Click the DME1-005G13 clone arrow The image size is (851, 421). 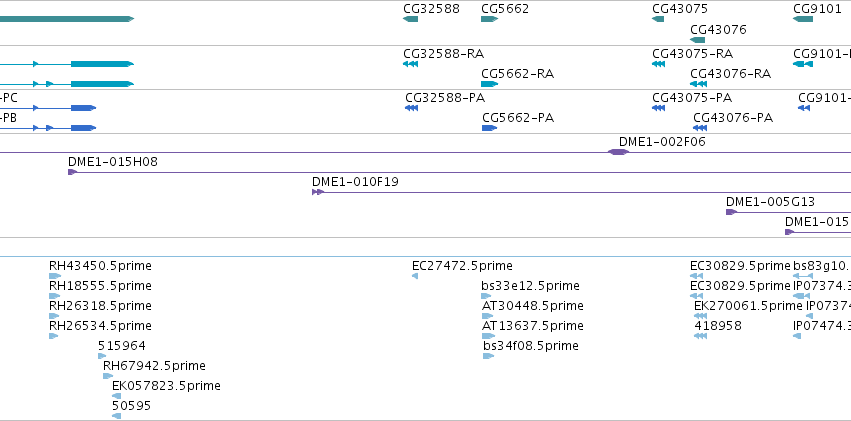click(731, 212)
